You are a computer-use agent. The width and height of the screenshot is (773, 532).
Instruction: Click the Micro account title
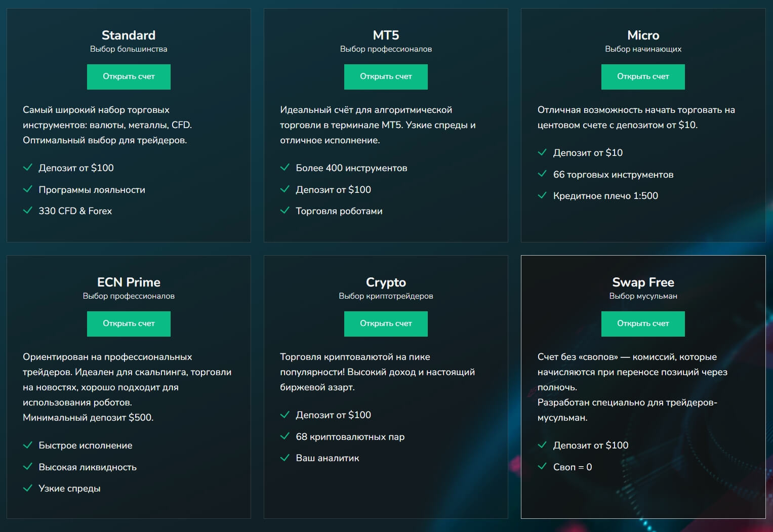[x=643, y=35]
